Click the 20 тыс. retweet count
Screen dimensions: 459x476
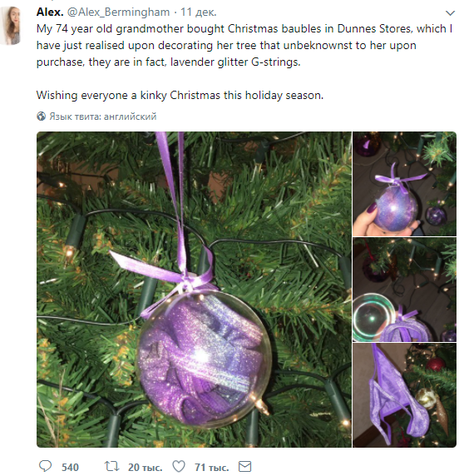click(x=145, y=467)
